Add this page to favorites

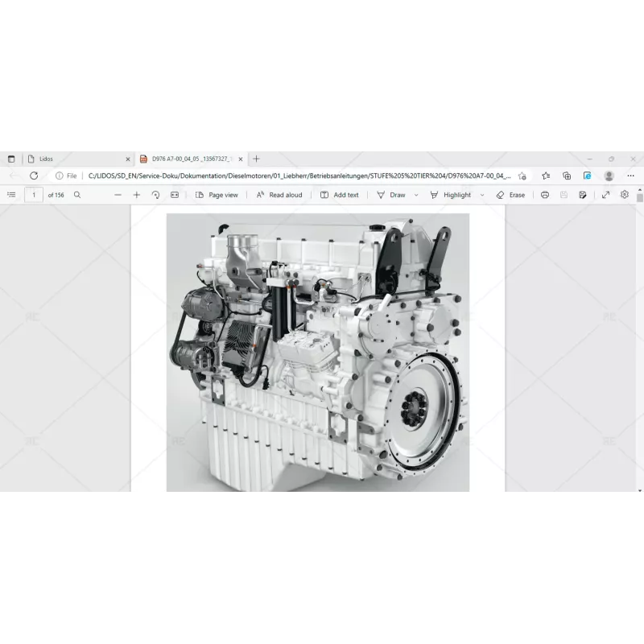pos(522,175)
